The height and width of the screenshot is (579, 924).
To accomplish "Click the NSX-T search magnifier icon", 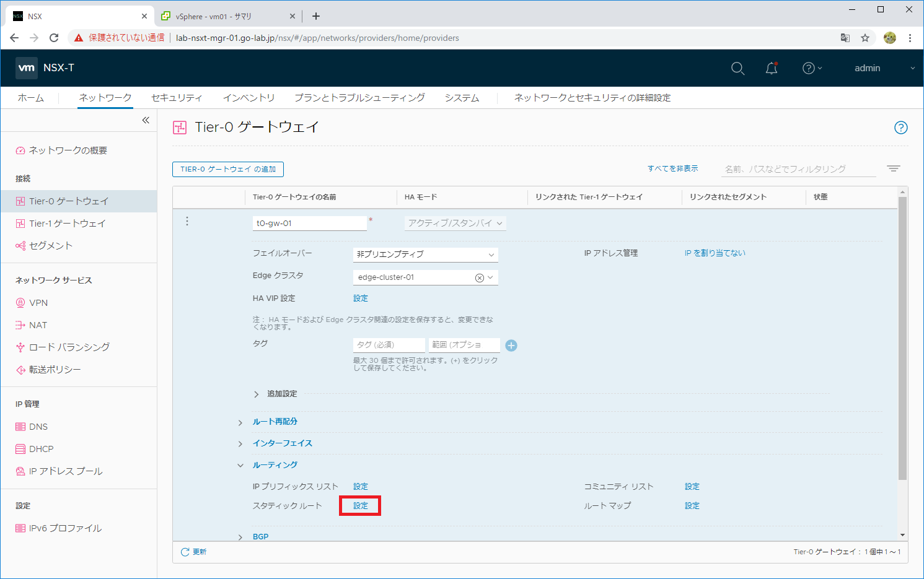I will 737,69.
